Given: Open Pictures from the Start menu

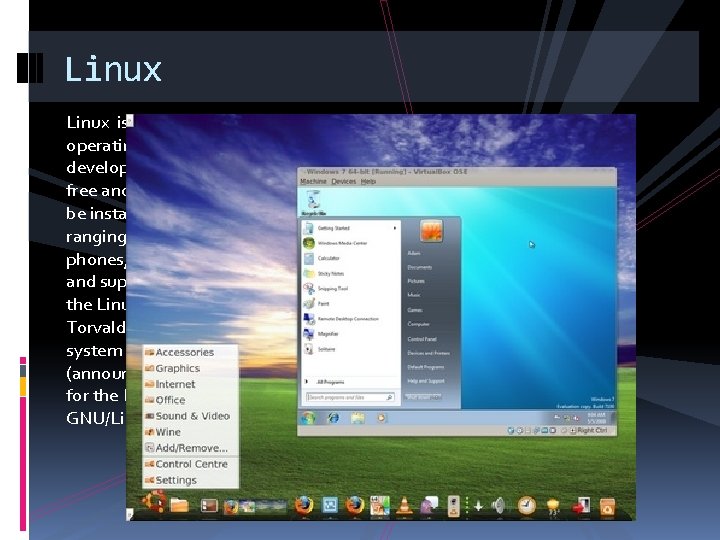Looking at the screenshot, I should [x=416, y=281].
